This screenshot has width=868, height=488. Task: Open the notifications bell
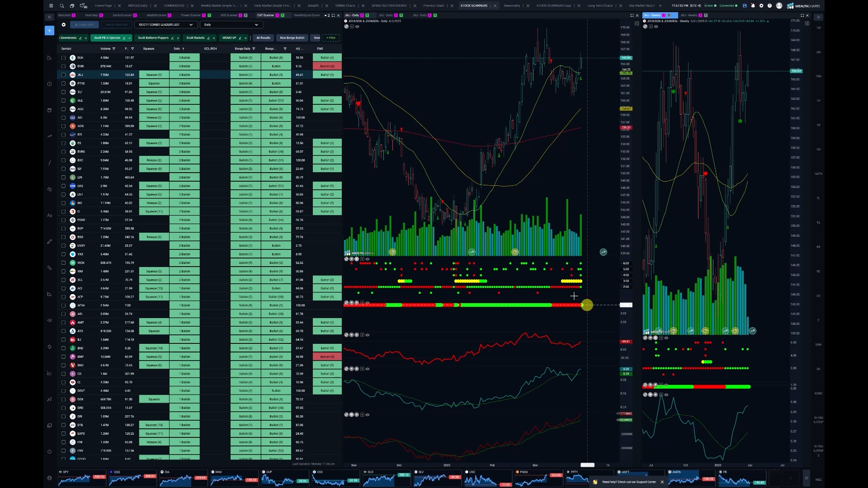(x=753, y=6)
